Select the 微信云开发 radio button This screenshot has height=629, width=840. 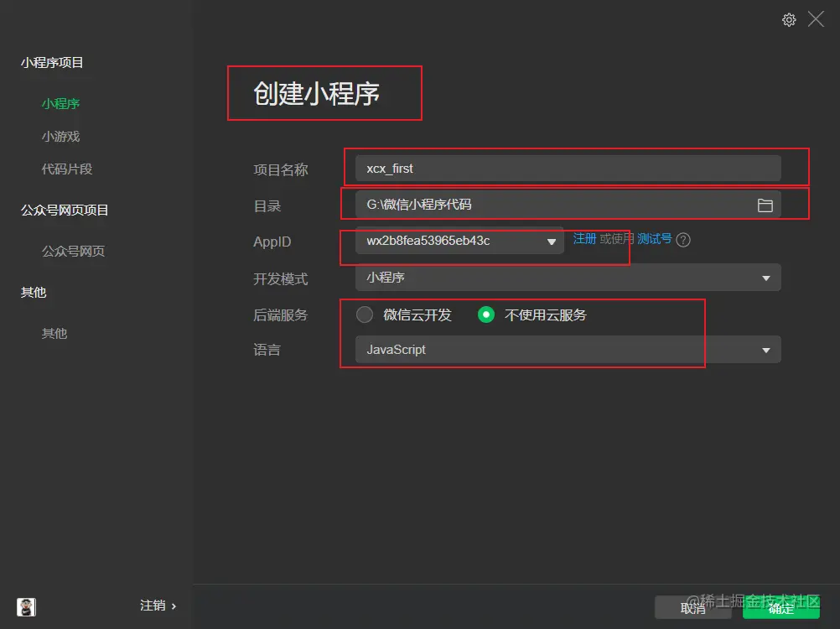point(365,314)
